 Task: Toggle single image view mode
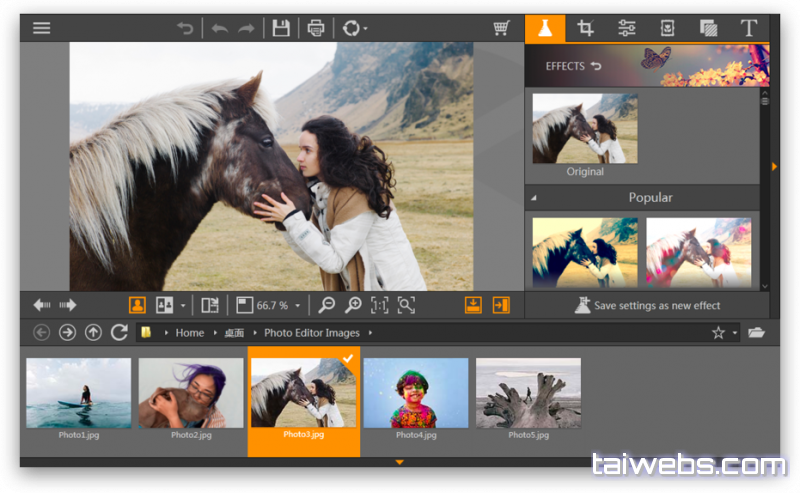(x=137, y=305)
